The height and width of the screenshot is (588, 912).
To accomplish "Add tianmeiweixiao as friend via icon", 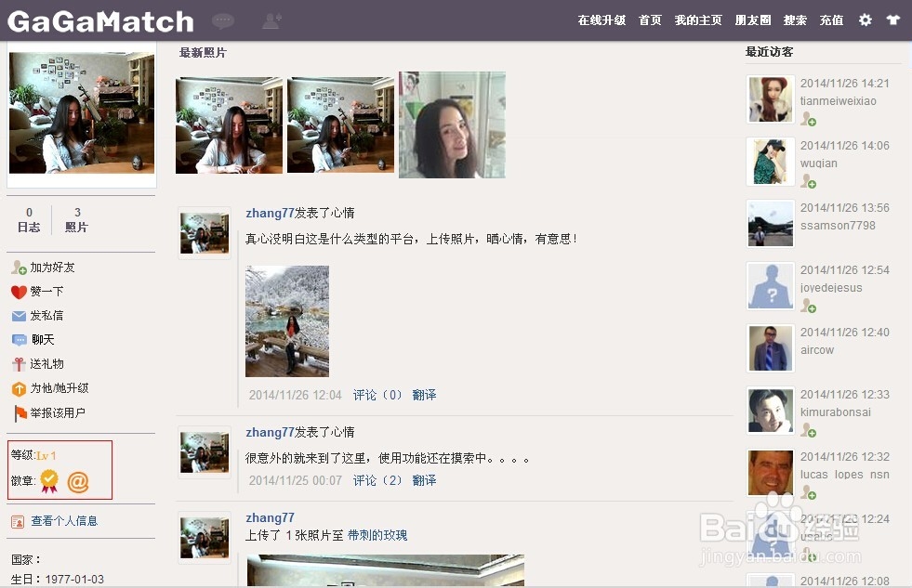I will click(x=809, y=120).
